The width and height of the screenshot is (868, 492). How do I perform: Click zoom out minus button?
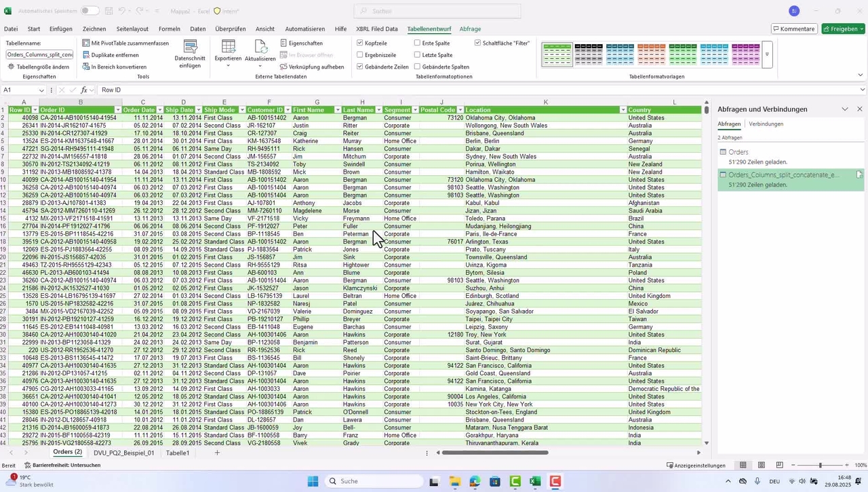795,465
